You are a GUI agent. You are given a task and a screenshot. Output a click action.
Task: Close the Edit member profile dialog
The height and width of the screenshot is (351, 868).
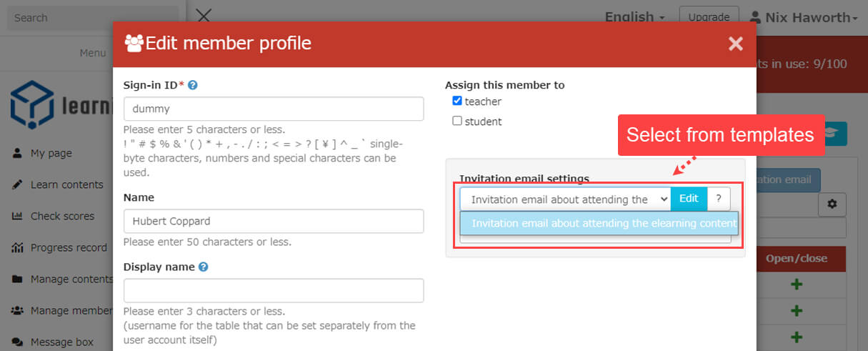coord(735,44)
